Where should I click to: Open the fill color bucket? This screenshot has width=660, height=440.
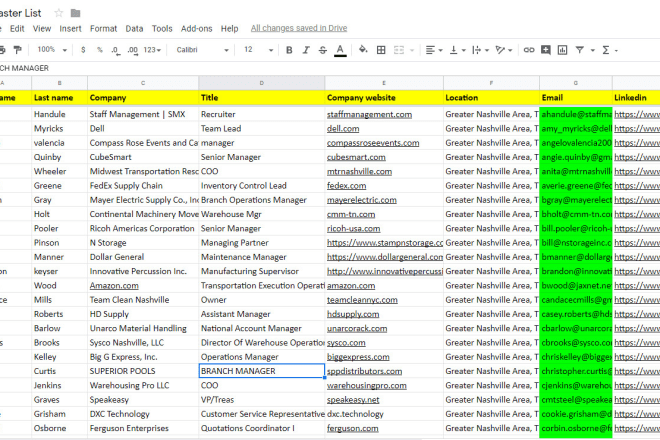click(x=363, y=50)
